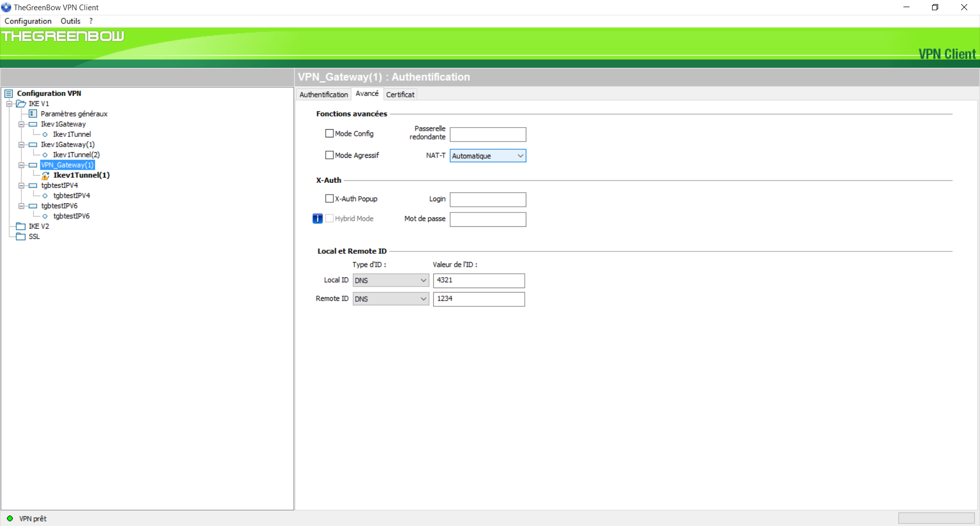Select the Ikev1Tunnel tree item
Image resolution: width=980 pixels, height=526 pixels.
point(72,134)
